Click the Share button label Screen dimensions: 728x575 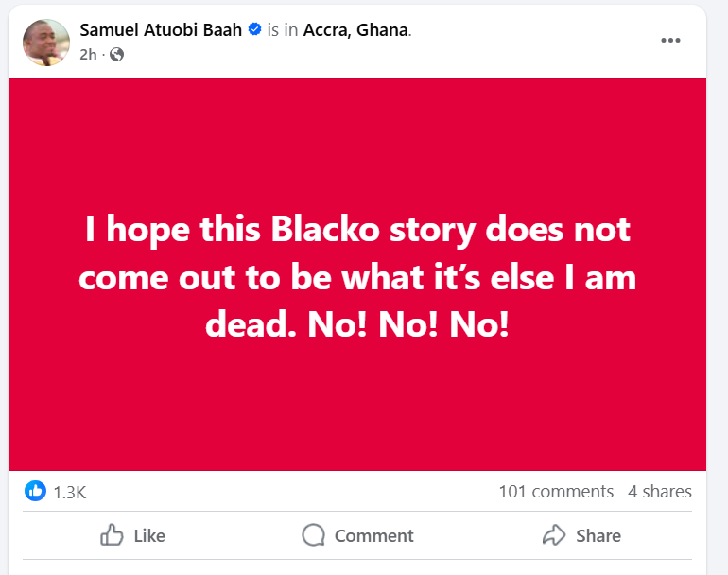pyautogui.click(x=598, y=535)
